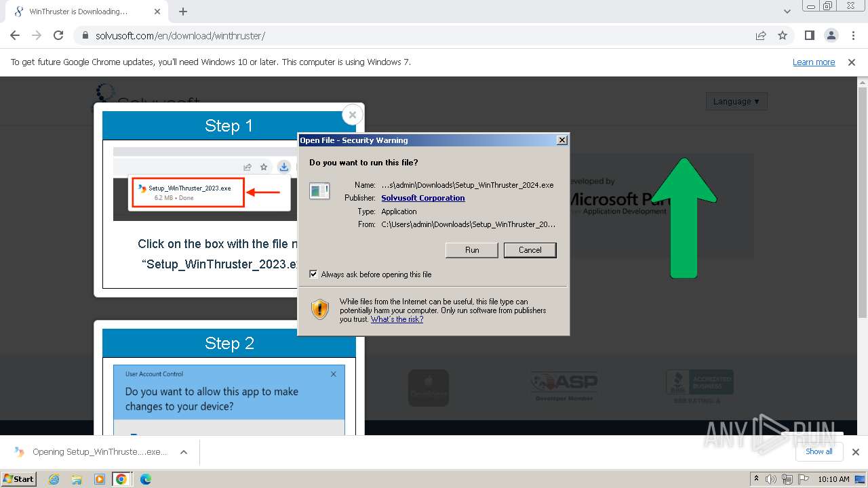Viewport: 868px width, 488px height.
Task: Open Chrome's three-dot menu
Action: point(852,36)
